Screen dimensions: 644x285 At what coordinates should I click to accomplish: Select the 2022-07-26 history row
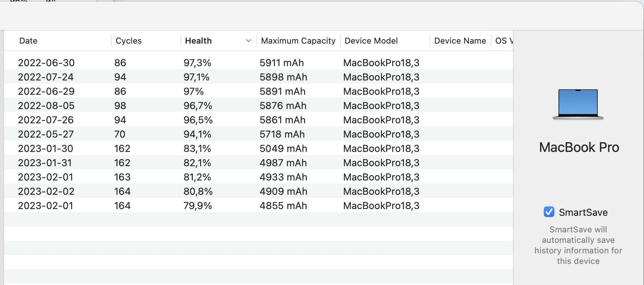(x=46, y=120)
